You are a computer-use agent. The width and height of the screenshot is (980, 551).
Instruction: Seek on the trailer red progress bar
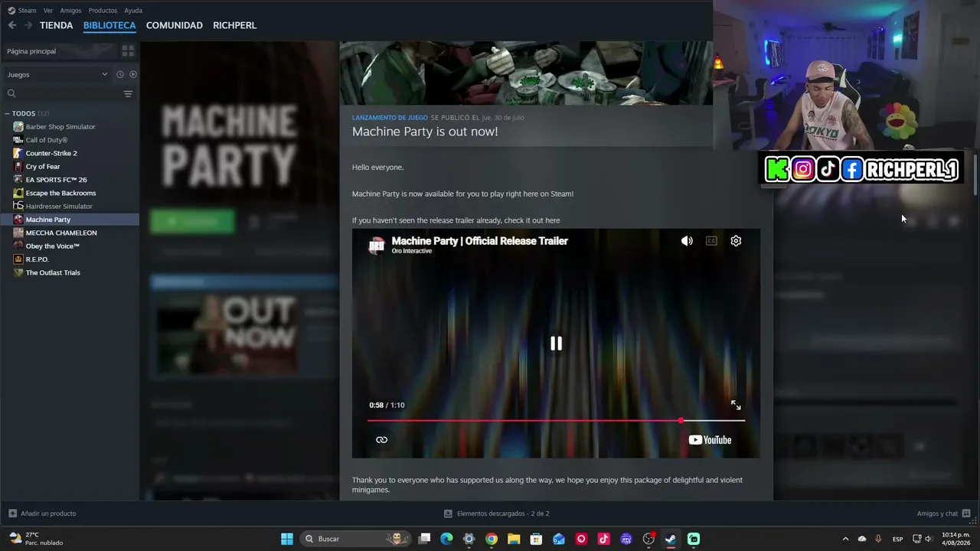(556, 420)
